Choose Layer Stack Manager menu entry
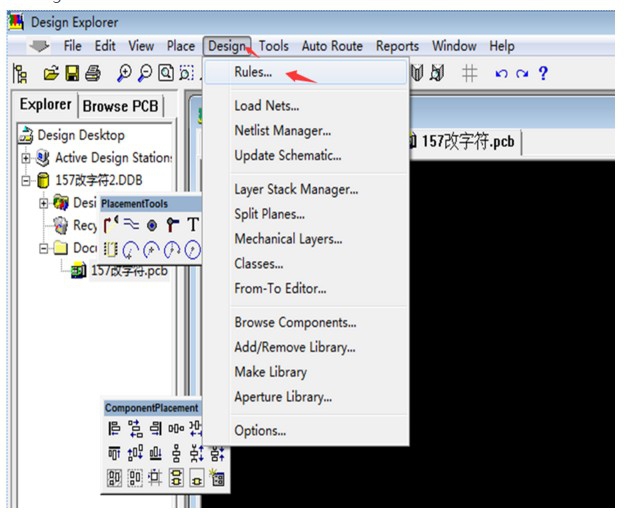 296,189
